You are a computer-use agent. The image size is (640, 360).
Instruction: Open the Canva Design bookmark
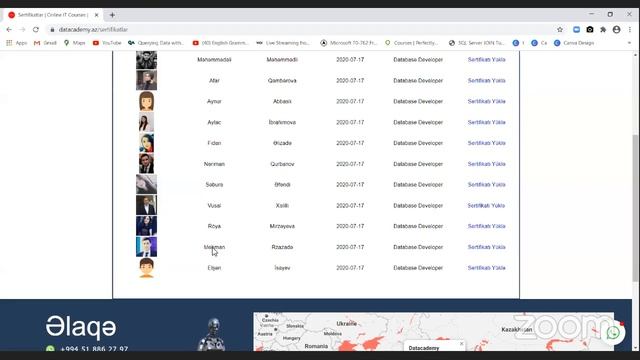click(x=574, y=43)
